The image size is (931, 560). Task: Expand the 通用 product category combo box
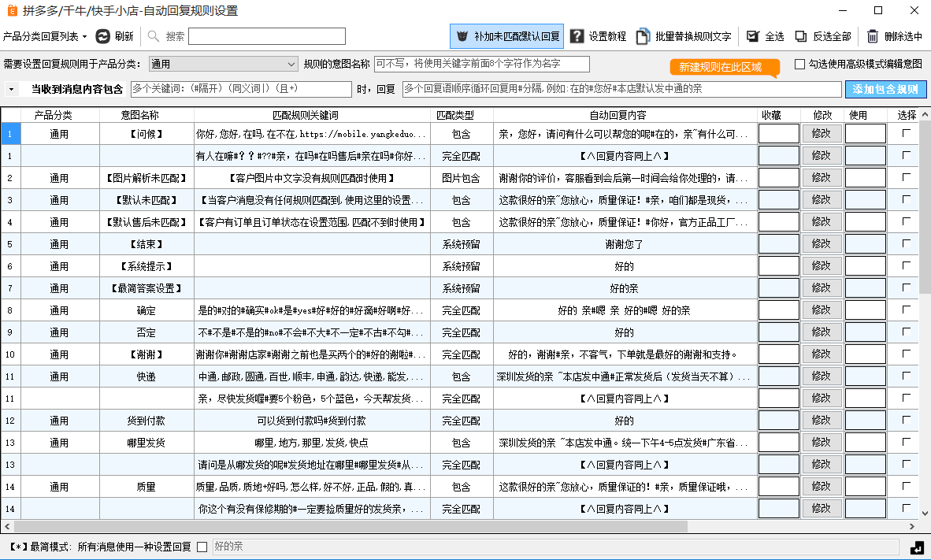click(x=222, y=64)
